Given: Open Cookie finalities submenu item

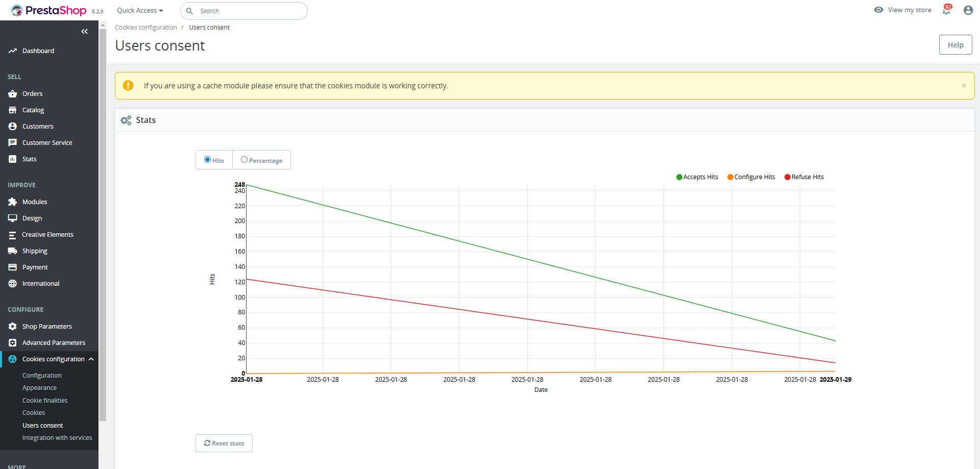Looking at the screenshot, I should pos(45,401).
